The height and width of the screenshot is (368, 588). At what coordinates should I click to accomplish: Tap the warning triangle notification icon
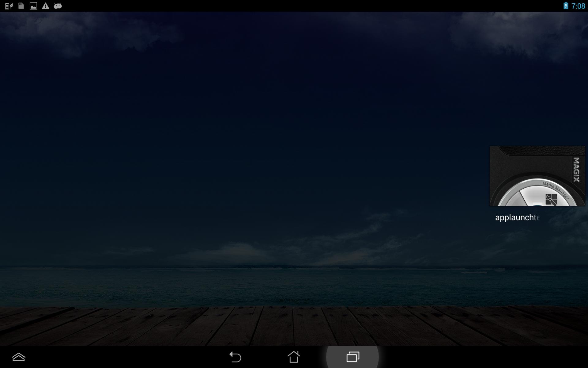tap(45, 6)
